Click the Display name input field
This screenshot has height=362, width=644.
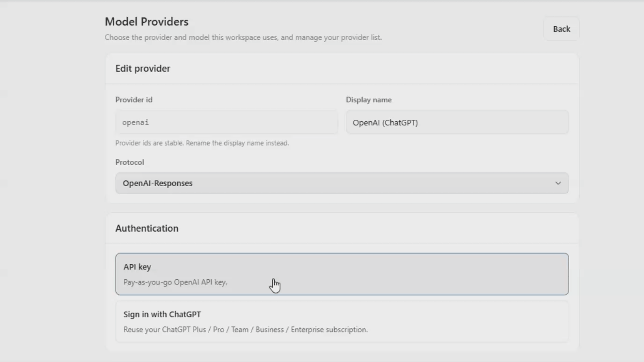click(x=457, y=123)
